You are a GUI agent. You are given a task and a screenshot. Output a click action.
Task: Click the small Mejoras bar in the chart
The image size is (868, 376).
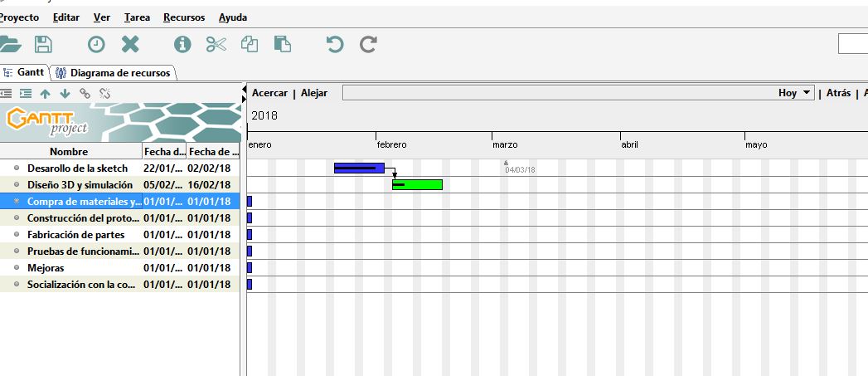click(x=250, y=268)
